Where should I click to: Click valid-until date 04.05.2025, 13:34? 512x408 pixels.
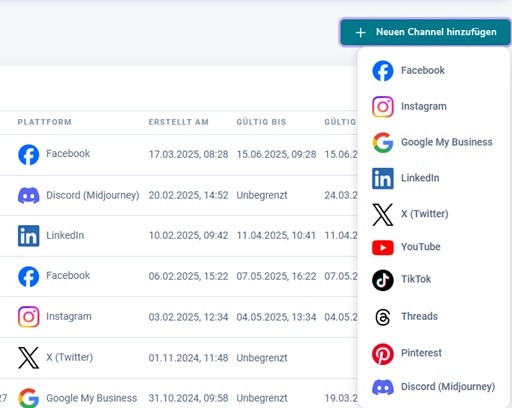276,317
